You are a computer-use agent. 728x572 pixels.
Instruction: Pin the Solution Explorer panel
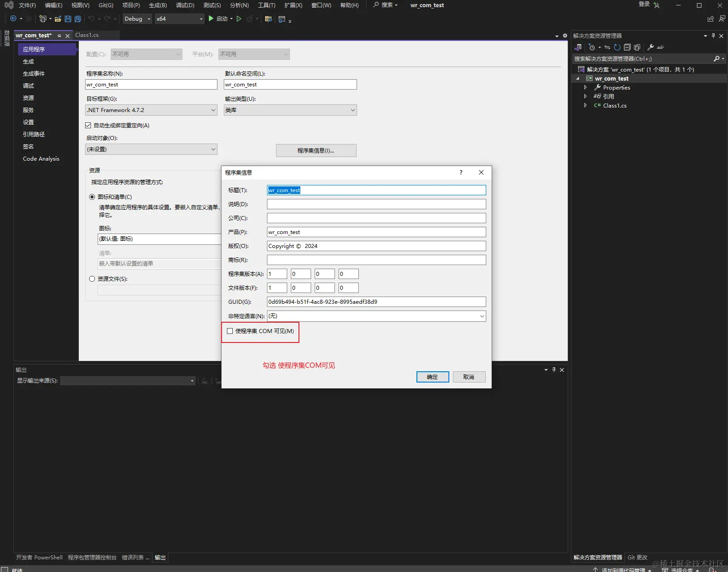[x=713, y=36]
